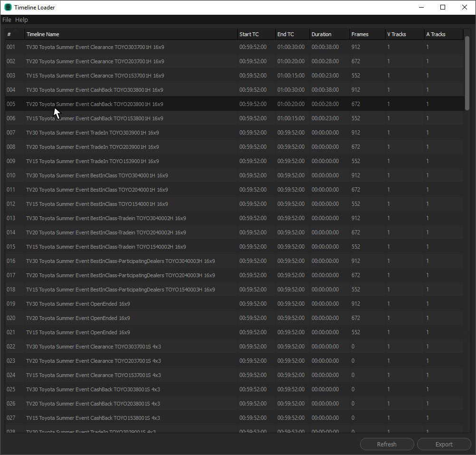Close the Timeline Loader window
476x455 pixels.
(465, 7)
